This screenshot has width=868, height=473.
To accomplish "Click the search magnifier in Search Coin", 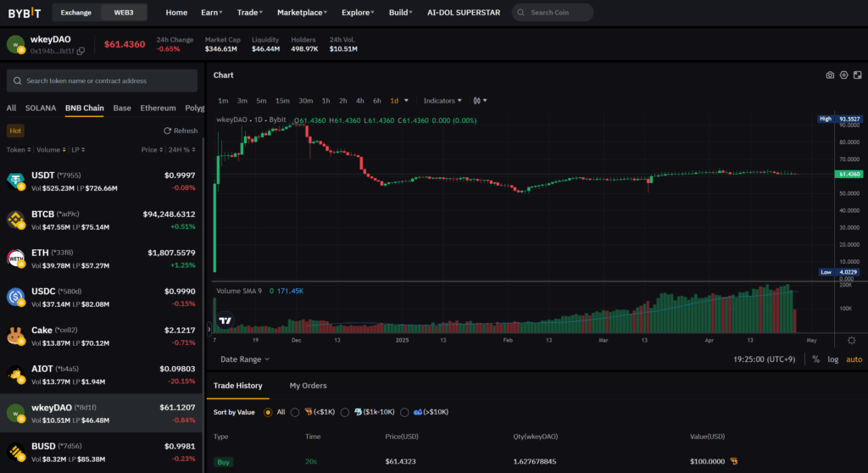I will (x=521, y=12).
